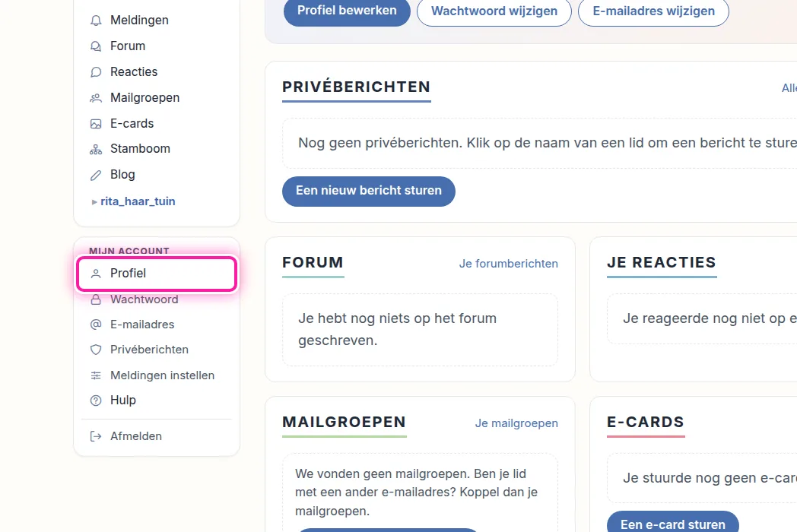This screenshot has height=532, width=797.
Task: Click the at-sign icon beside E-mailadres
Action: pos(96,325)
